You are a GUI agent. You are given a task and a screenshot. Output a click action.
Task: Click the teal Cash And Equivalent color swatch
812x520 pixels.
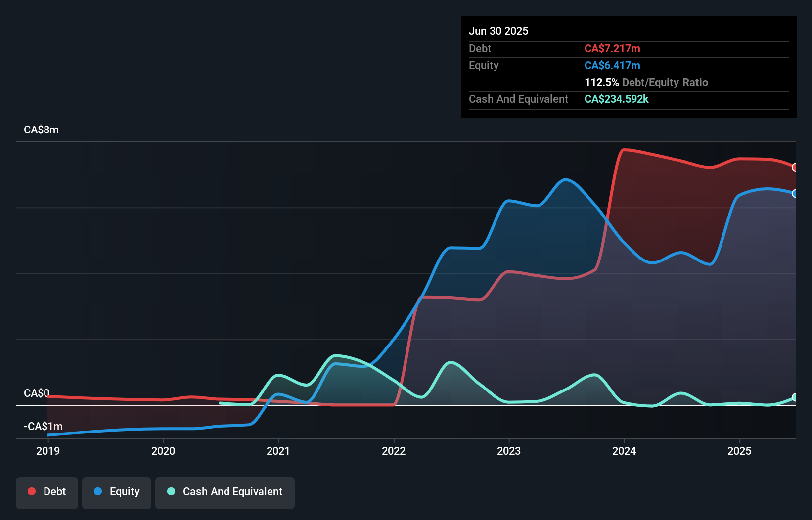[170, 492]
